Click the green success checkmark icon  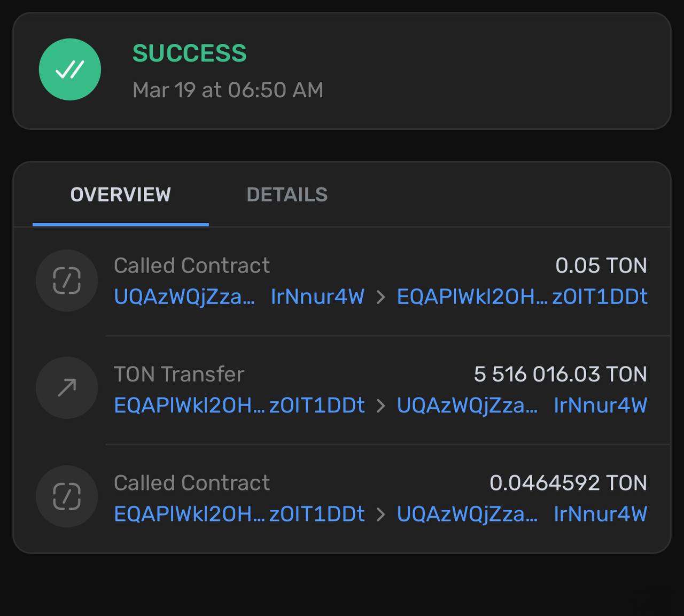pos(70,69)
